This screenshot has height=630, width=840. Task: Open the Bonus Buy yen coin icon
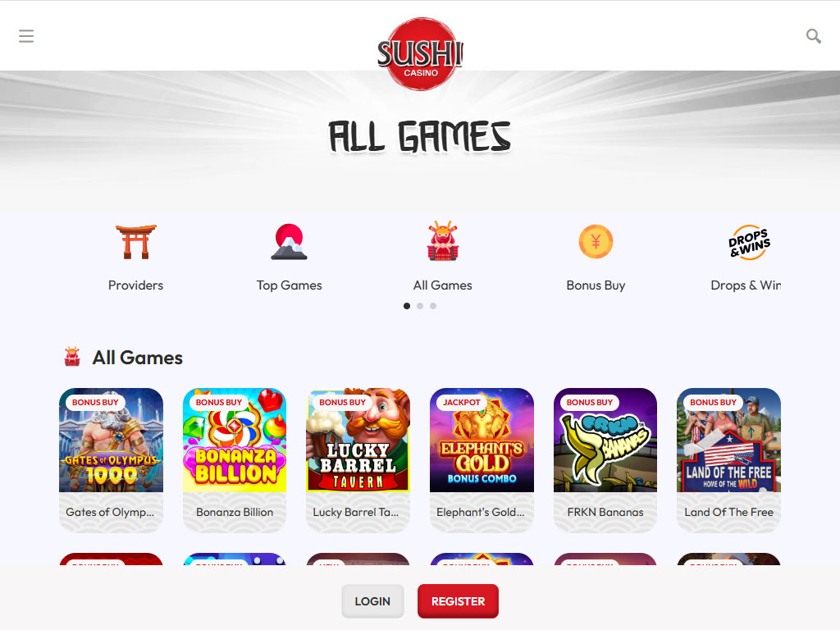pos(596,242)
